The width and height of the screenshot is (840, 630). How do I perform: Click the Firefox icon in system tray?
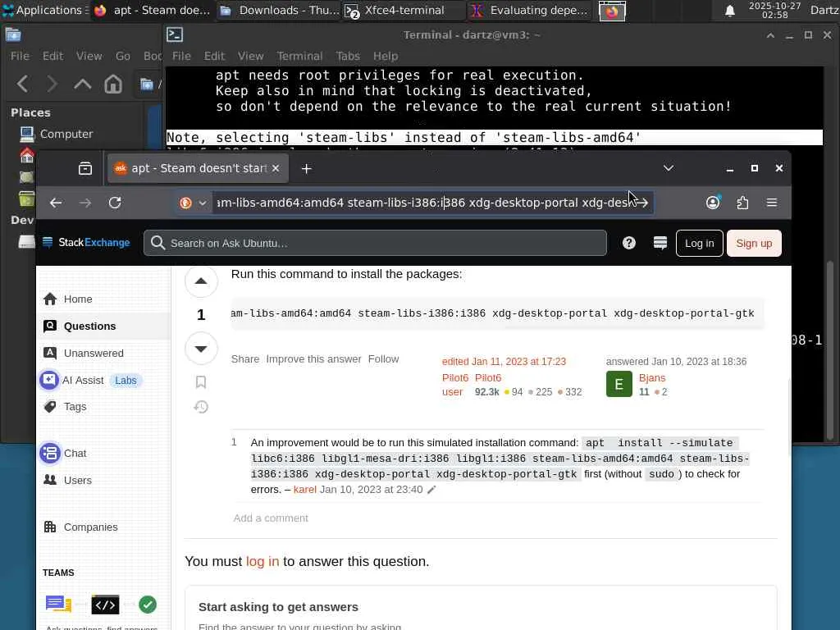click(612, 11)
